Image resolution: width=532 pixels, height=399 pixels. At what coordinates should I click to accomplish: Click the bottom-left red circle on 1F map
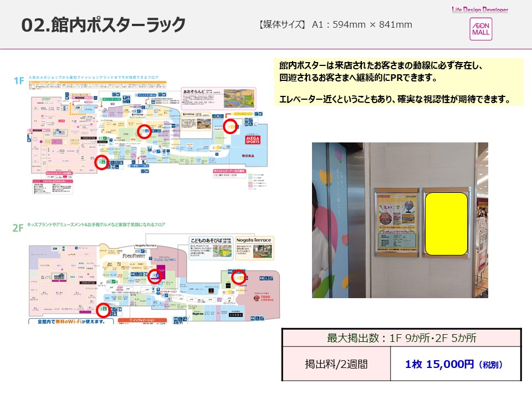point(101,162)
